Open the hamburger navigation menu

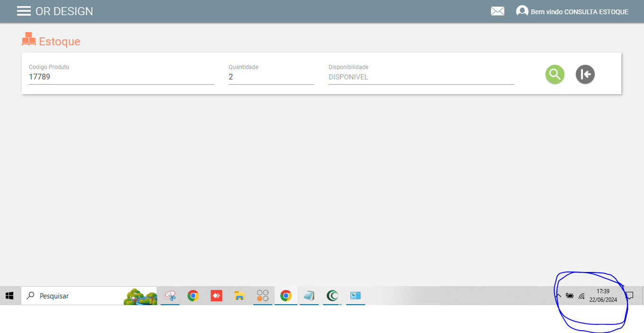(x=24, y=11)
